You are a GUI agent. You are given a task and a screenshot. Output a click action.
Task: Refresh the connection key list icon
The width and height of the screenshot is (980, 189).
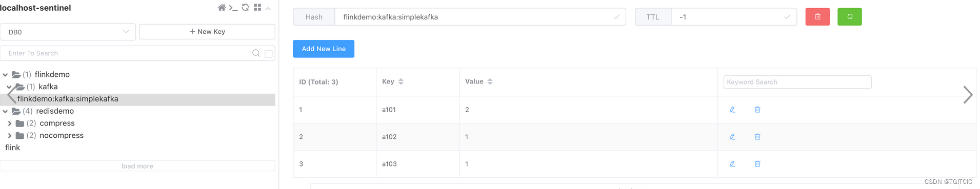point(245,8)
